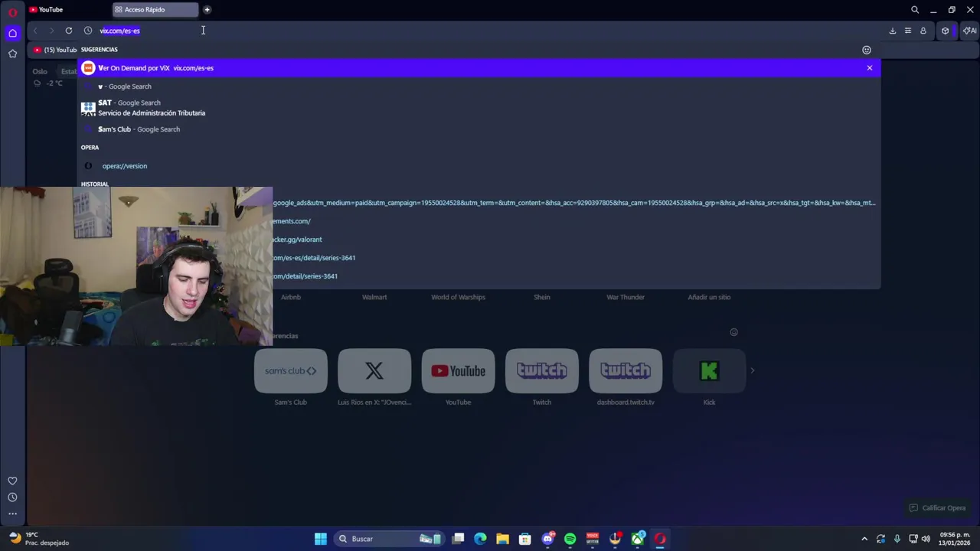This screenshot has width=980, height=551.
Task: Open Xbox app from the taskbar
Action: coord(637,539)
